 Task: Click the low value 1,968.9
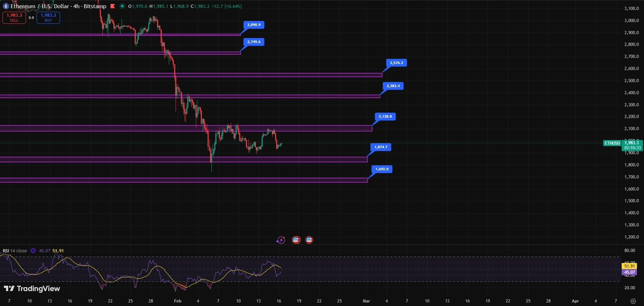pos(181,6)
